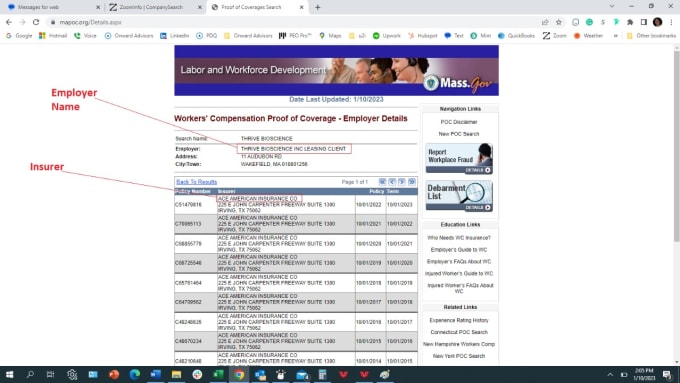Open the LinkedIn bookmark

175,36
